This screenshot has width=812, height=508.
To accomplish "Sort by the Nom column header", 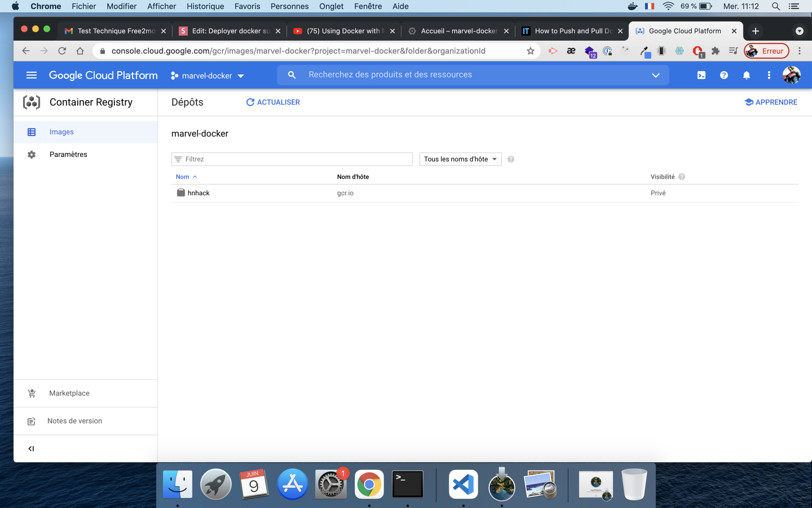I will [183, 177].
